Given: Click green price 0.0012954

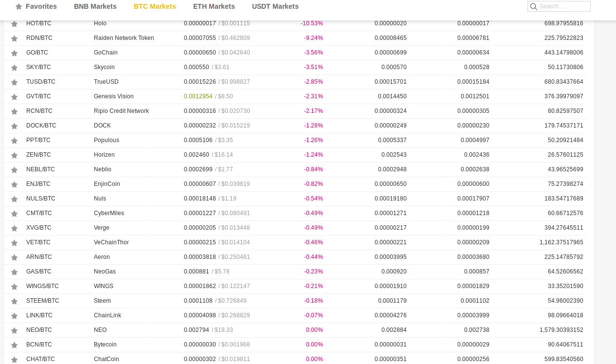Looking at the screenshot, I should point(198,96).
